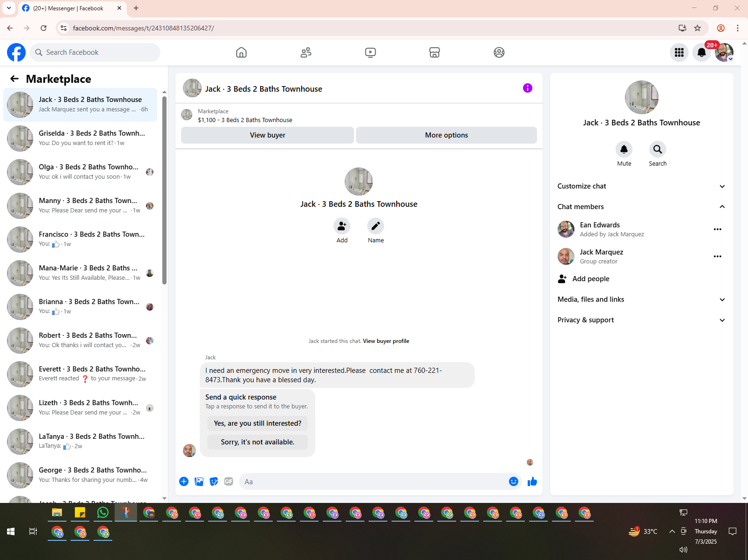Open options for Ean Edwards member

pos(718,229)
